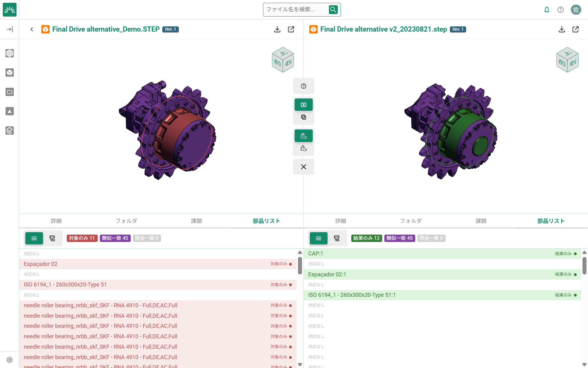Click right list scroll up arrow
Screen dimensions: 588x368
[584, 252]
